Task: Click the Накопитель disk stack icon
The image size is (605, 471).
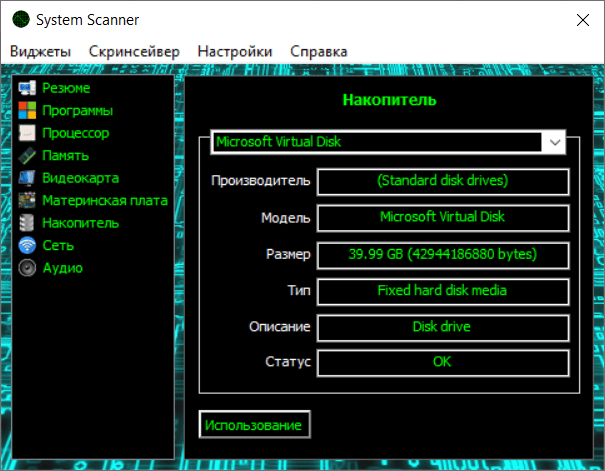Action: (27, 223)
